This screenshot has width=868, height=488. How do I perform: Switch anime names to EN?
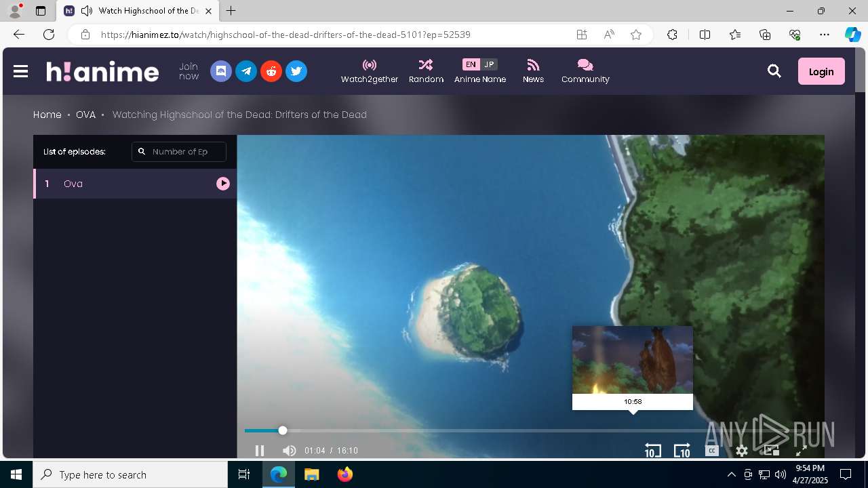[x=471, y=64]
